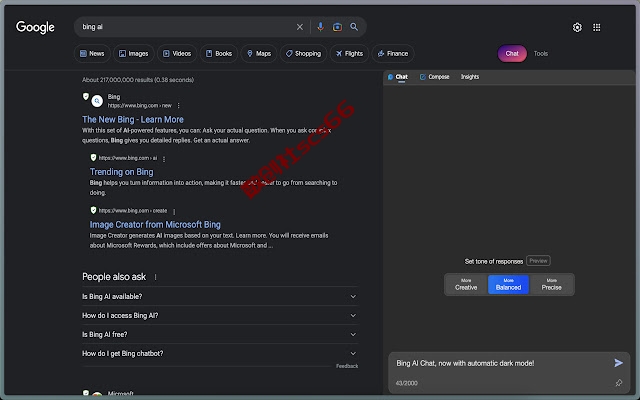
Task: Switch to the Books filter
Action: [219, 53]
